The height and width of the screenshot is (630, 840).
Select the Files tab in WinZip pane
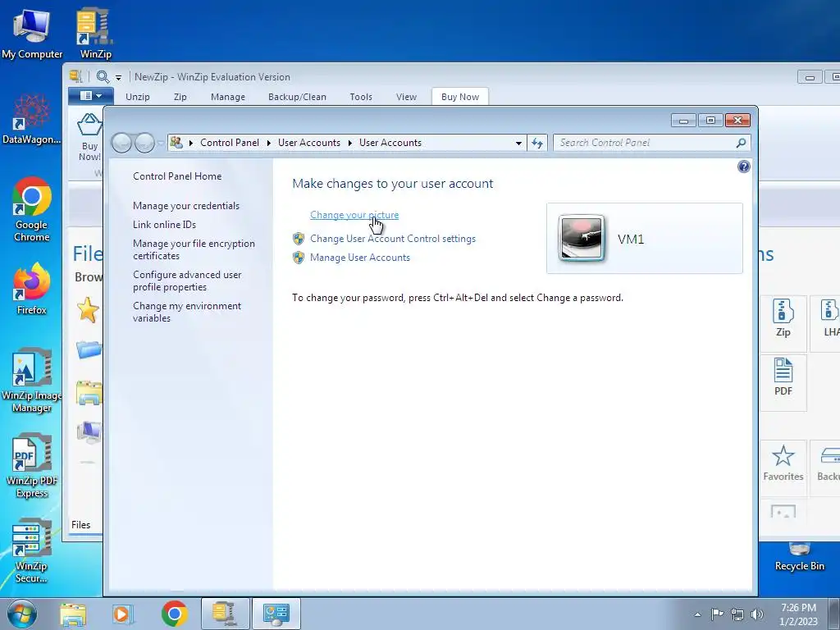(81, 525)
